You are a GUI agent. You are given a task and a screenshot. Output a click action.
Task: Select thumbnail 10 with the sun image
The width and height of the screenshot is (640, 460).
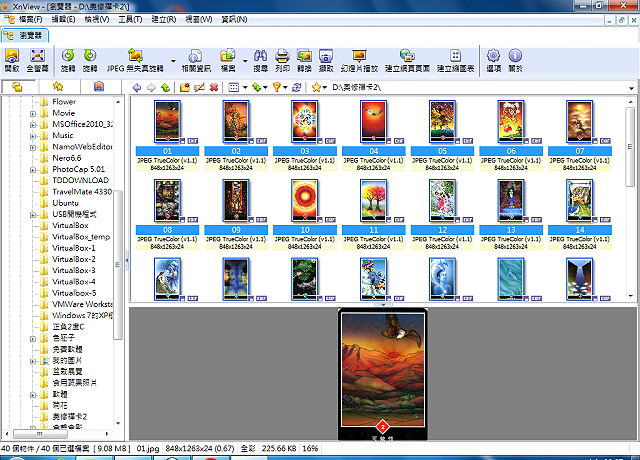[x=305, y=200]
